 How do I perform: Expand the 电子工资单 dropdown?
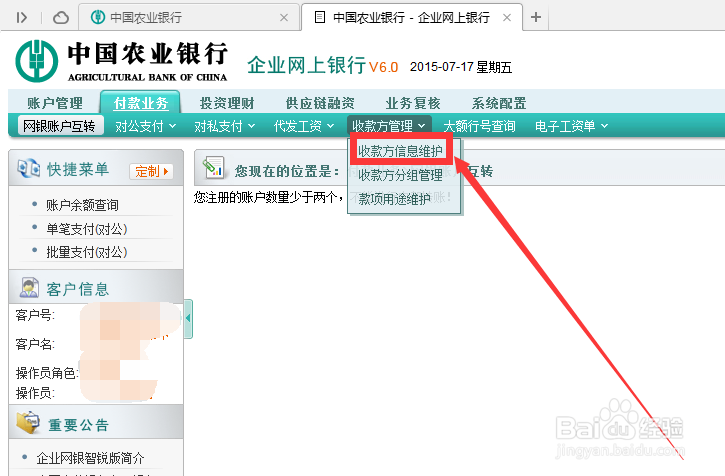(571, 126)
